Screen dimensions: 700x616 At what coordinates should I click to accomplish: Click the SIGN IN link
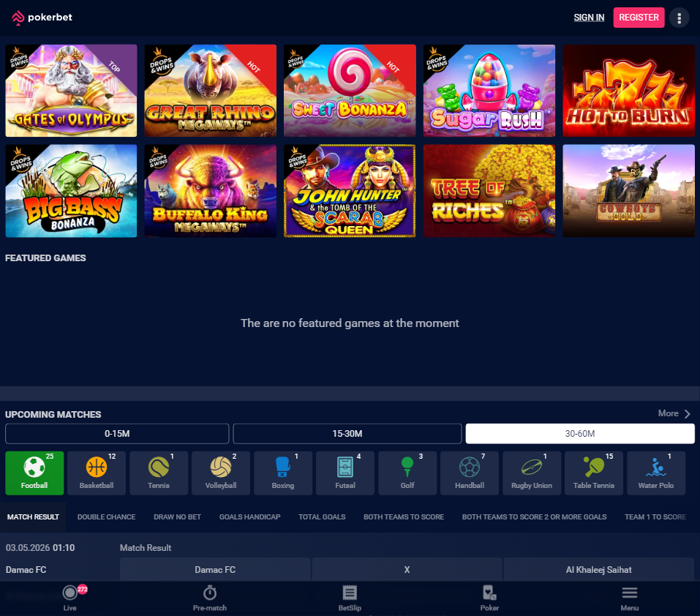tap(589, 18)
